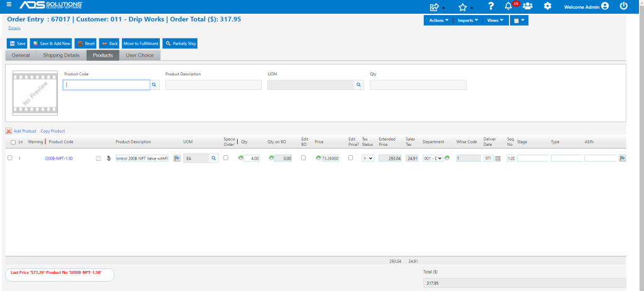Click the red delete X icon by Add Product

[9, 131]
